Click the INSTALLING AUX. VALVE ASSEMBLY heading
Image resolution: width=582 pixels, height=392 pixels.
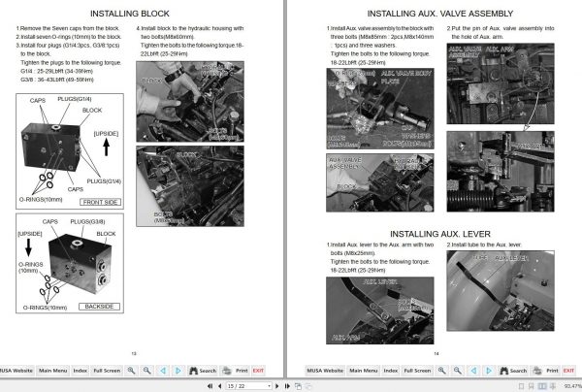tap(440, 14)
